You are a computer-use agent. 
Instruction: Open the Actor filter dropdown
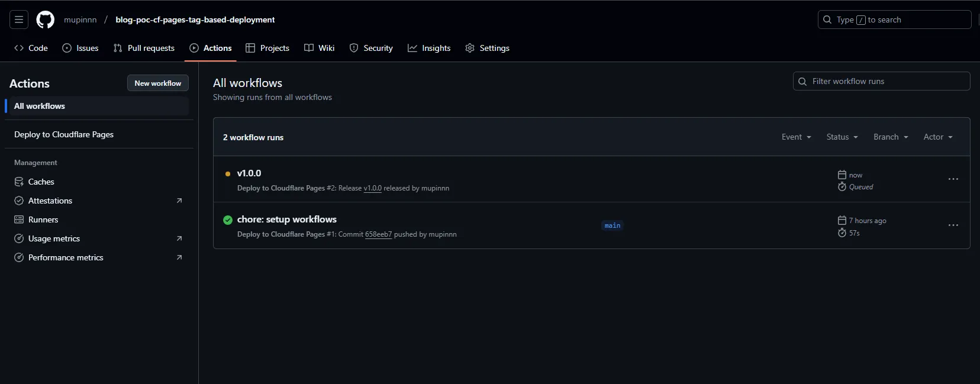937,137
